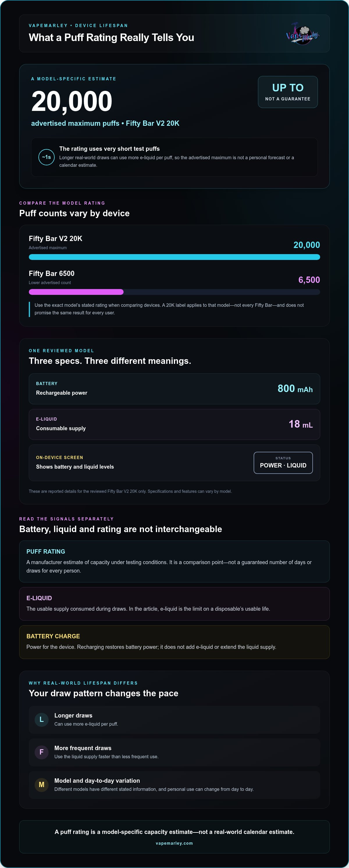The height and width of the screenshot is (868, 349).
Task: Click the ~1s circular timer icon
Action: (47, 157)
